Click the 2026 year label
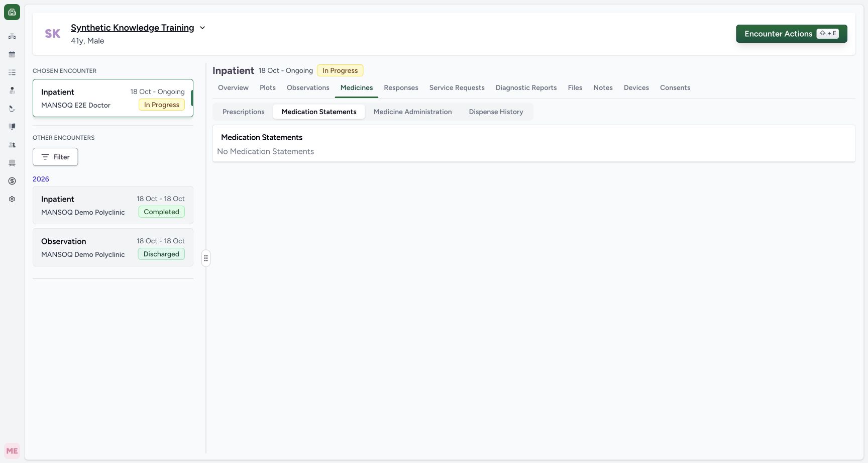This screenshot has height=463, width=868. click(x=41, y=179)
